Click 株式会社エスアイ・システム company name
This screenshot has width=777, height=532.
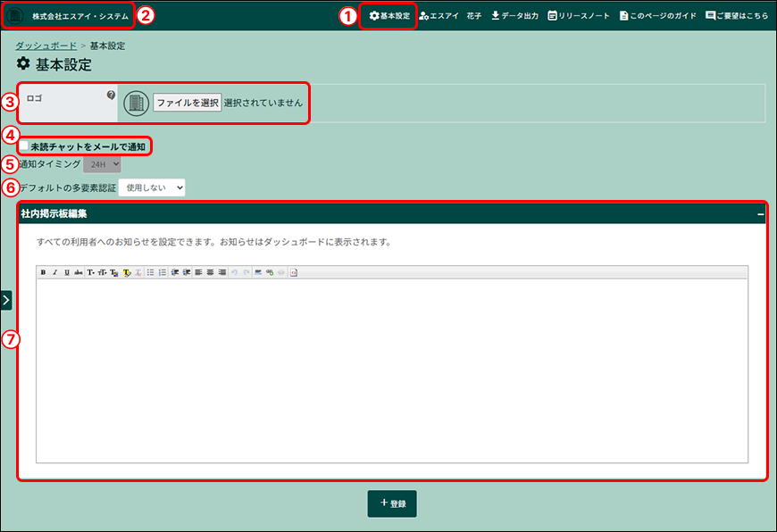[x=80, y=16]
